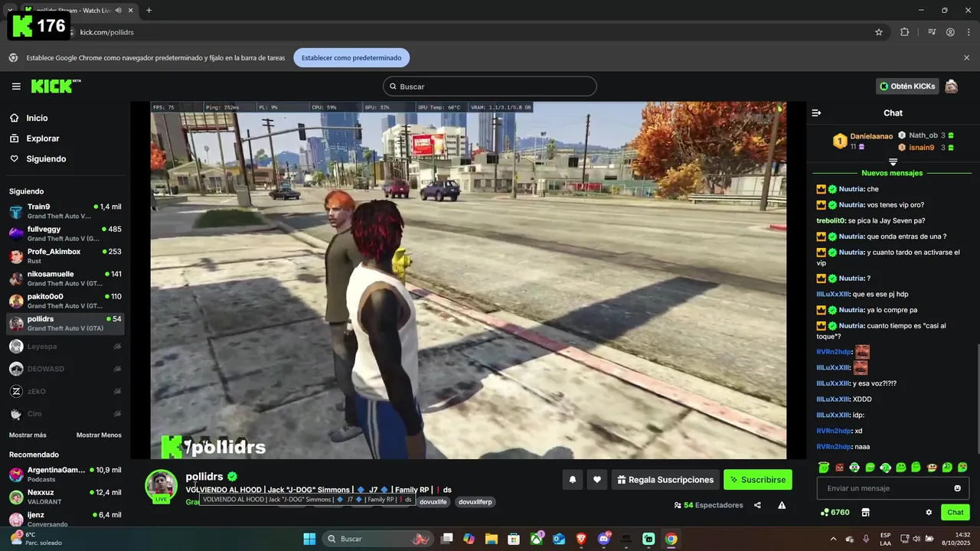Open chat settings gear
The width and height of the screenshot is (980, 551).
tap(929, 512)
